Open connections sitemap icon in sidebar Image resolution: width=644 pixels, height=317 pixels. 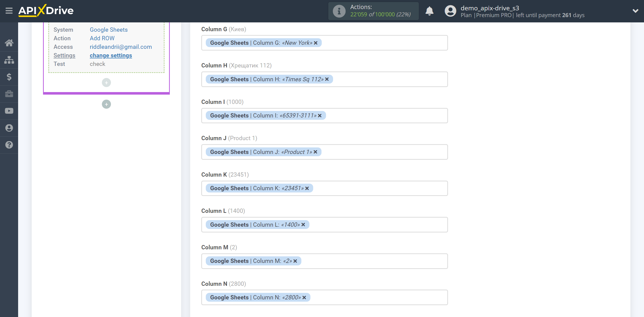9,60
